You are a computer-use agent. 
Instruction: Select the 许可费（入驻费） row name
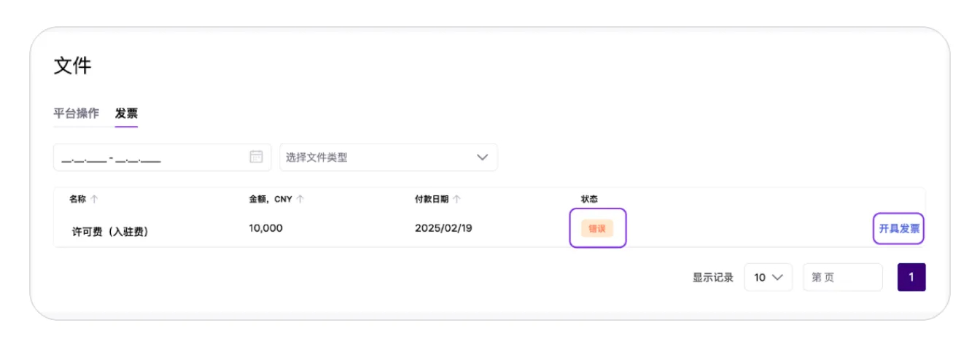click(110, 232)
